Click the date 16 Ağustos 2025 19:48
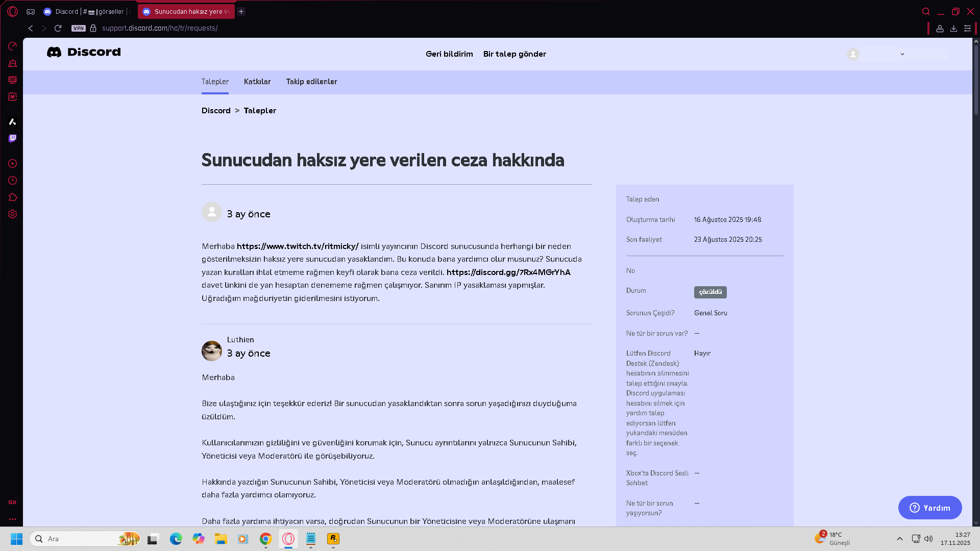980x551 pixels. coord(727,220)
